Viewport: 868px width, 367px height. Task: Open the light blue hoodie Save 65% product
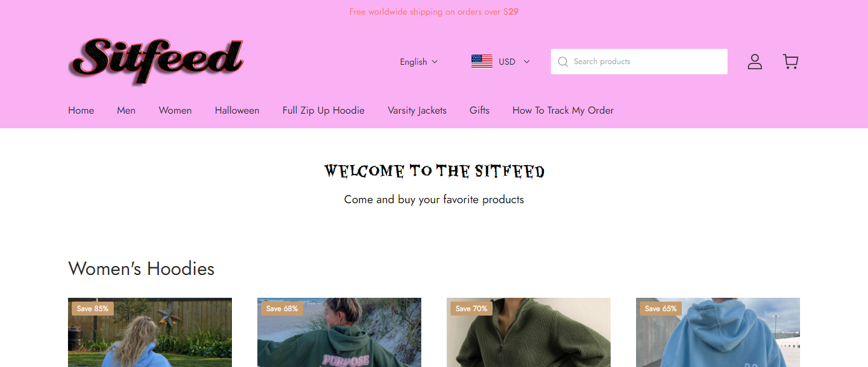[x=718, y=332]
